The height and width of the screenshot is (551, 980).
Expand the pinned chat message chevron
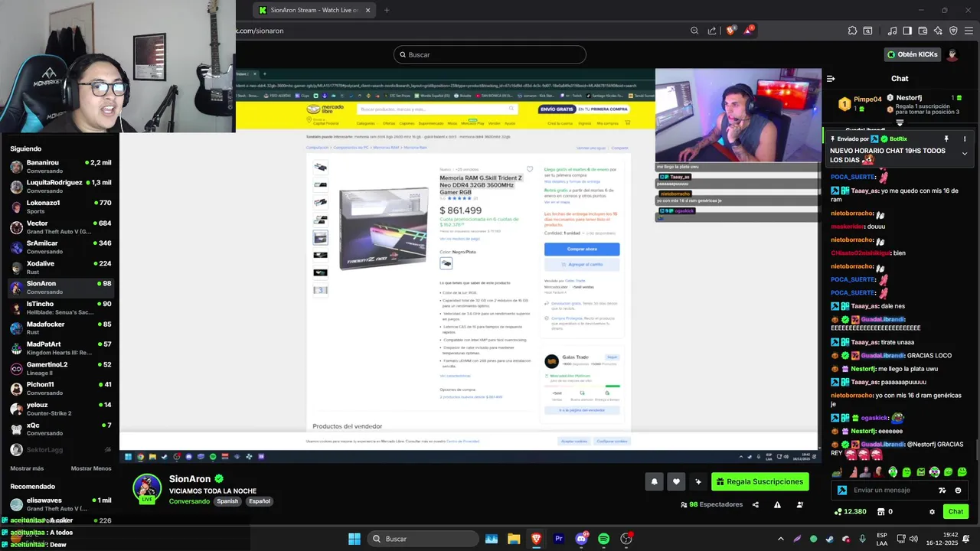[965, 154]
